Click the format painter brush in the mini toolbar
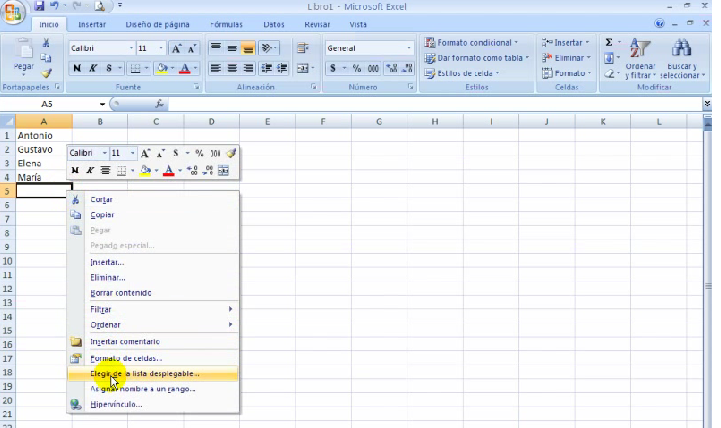 (x=231, y=153)
